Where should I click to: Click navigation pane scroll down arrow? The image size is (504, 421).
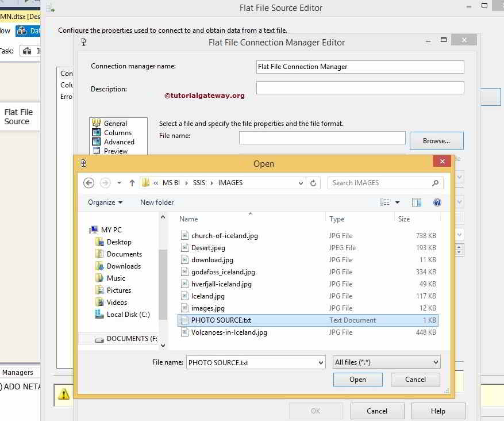[163, 346]
